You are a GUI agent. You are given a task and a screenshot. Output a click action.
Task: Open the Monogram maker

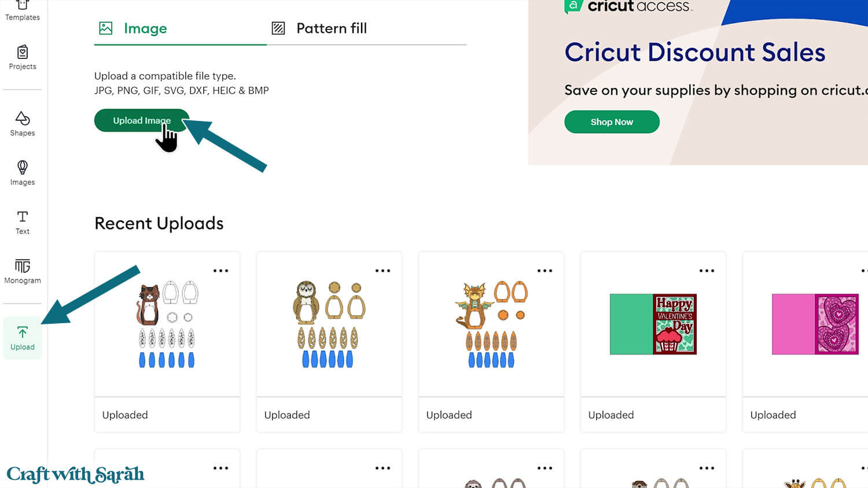pyautogui.click(x=23, y=271)
